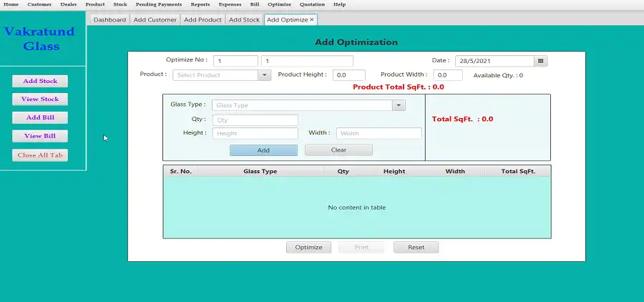Open the Optimize menu in menu bar

pyautogui.click(x=279, y=4)
